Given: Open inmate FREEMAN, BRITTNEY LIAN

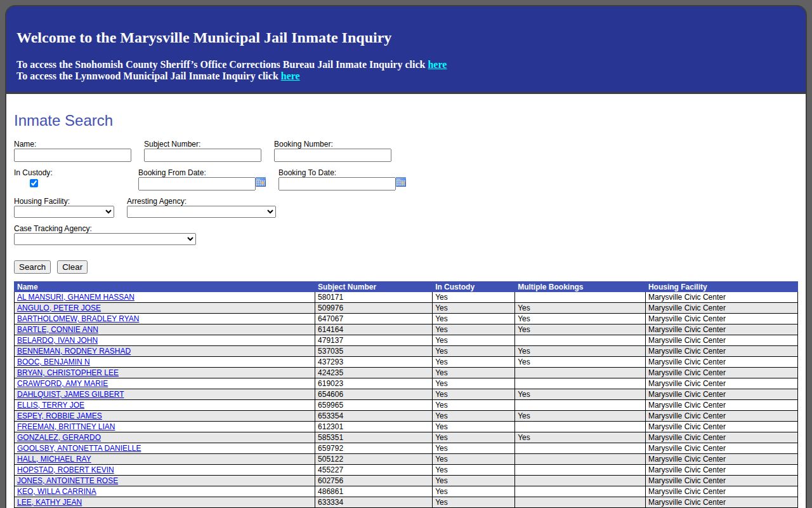Looking at the screenshot, I should 66,427.
